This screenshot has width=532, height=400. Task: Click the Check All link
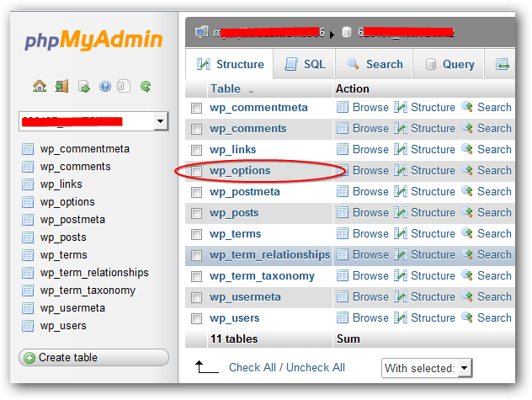point(253,367)
